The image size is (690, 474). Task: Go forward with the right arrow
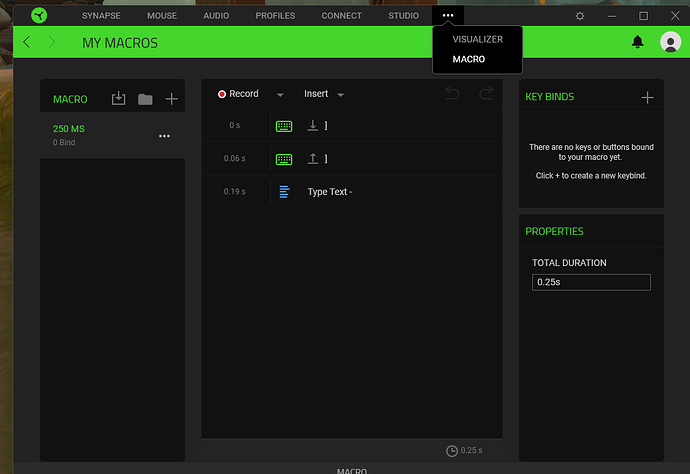point(52,42)
